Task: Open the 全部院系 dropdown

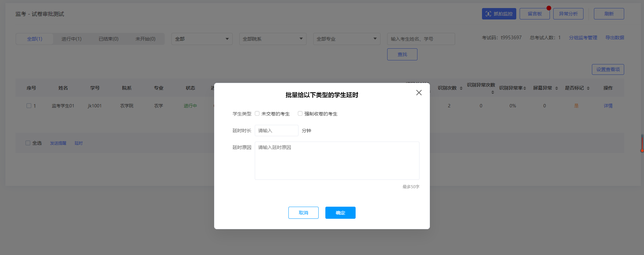Action: (273, 39)
